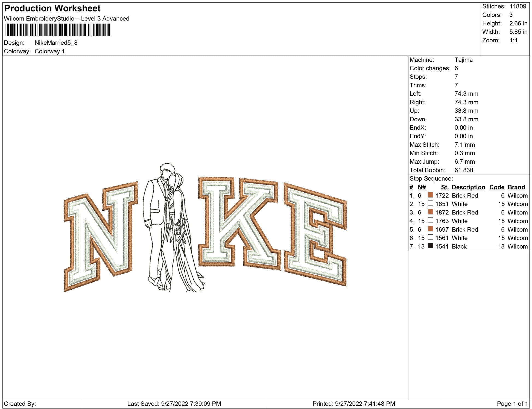Click the Brick Red swatch in row 5
Screen dimensions: 532x409
point(430,229)
